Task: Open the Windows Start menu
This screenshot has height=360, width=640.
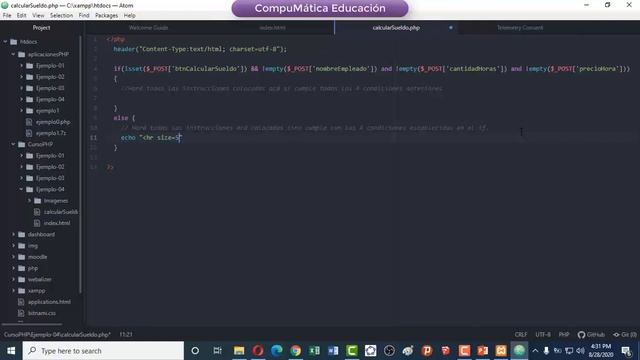Action: [x=11, y=351]
